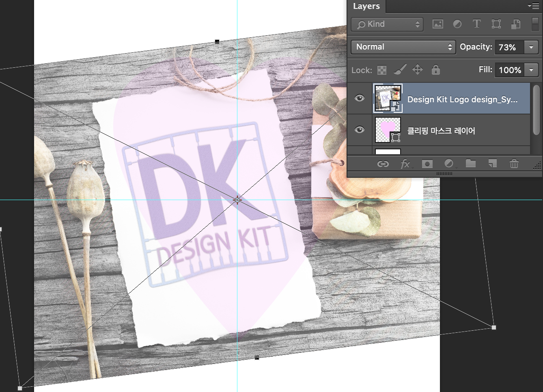
Task: Select the 클리핑 마스크 레이어 thumbnail
Action: click(x=388, y=130)
